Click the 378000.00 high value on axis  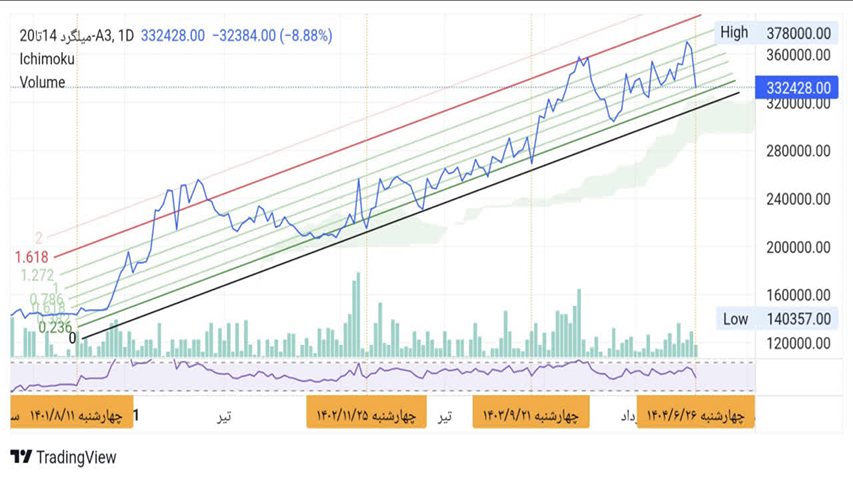click(x=799, y=32)
